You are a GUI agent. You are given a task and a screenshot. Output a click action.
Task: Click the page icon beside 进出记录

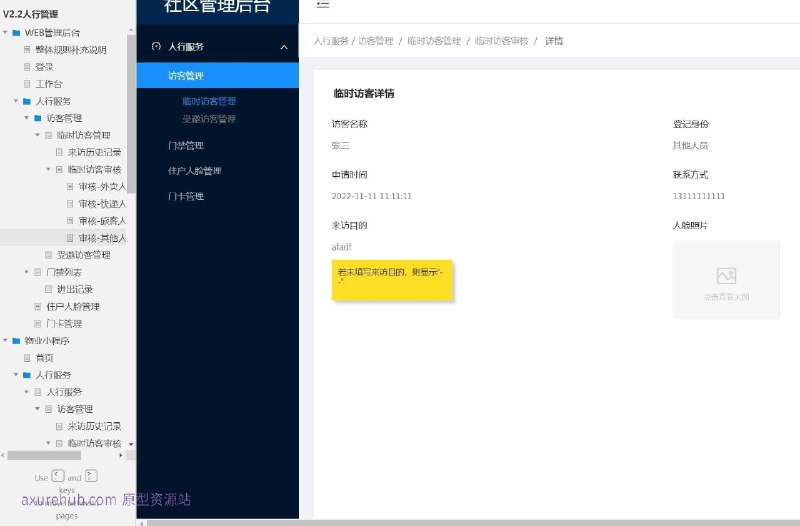click(48, 289)
